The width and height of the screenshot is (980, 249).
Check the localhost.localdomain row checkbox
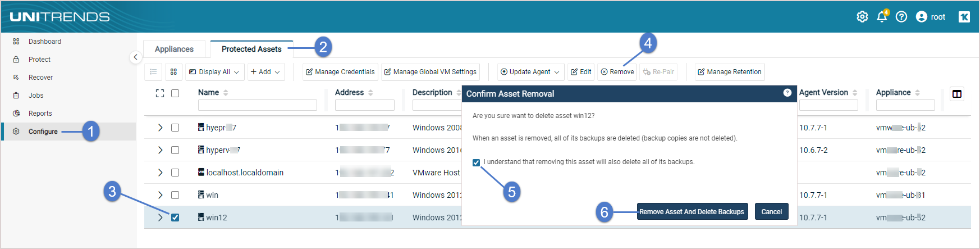tap(175, 173)
